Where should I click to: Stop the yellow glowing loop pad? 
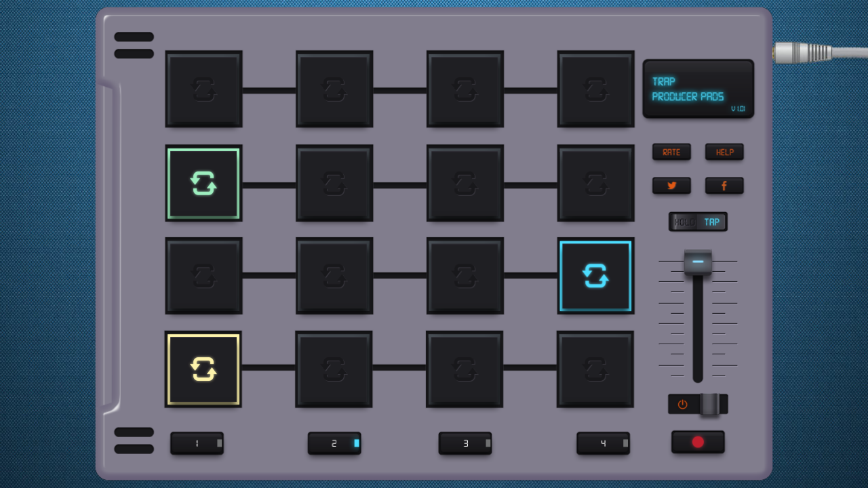203,369
